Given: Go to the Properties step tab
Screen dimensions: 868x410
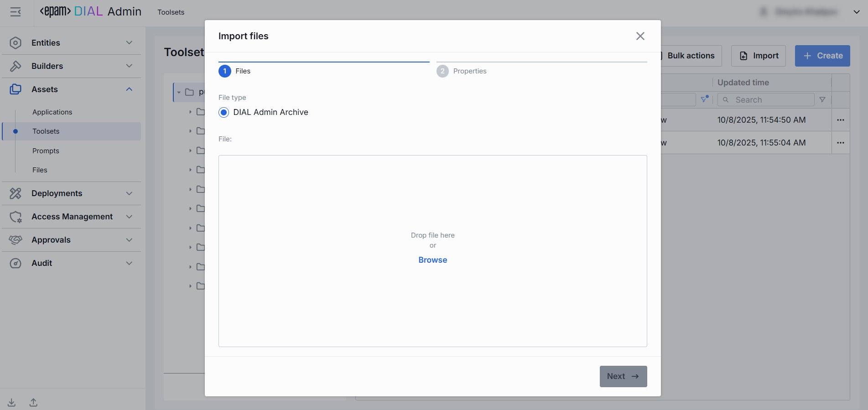Looking at the screenshot, I should pos(469,71).
